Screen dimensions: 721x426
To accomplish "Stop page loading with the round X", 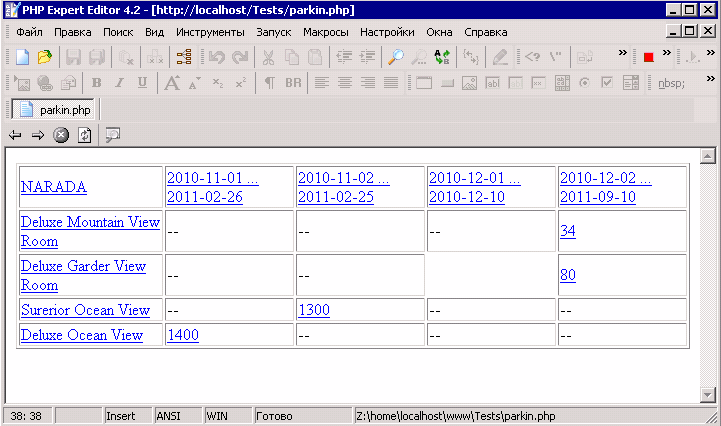I will tap(61, 135).
